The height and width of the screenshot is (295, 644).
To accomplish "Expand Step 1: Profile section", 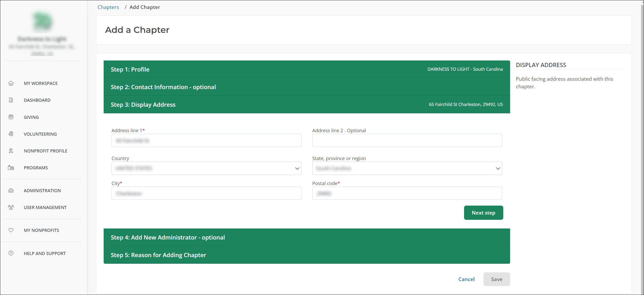I will [x=130, y=69].
